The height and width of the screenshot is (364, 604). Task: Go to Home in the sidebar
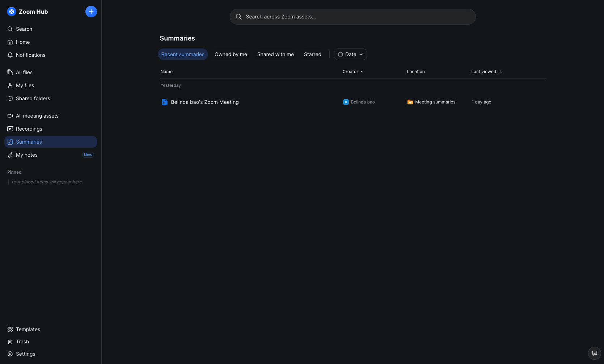(51, 42)
